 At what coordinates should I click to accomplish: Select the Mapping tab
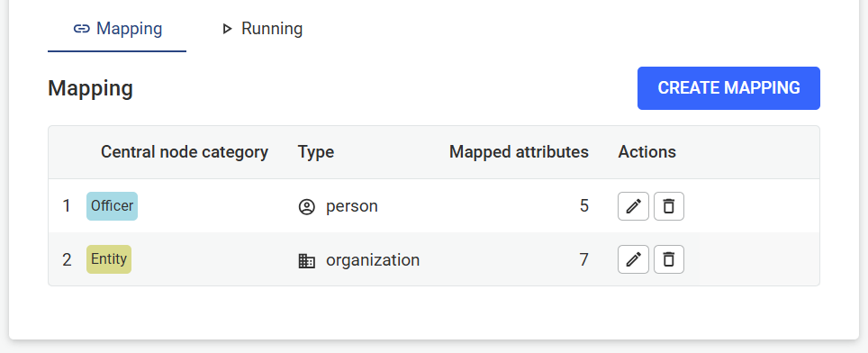point(117,29)
